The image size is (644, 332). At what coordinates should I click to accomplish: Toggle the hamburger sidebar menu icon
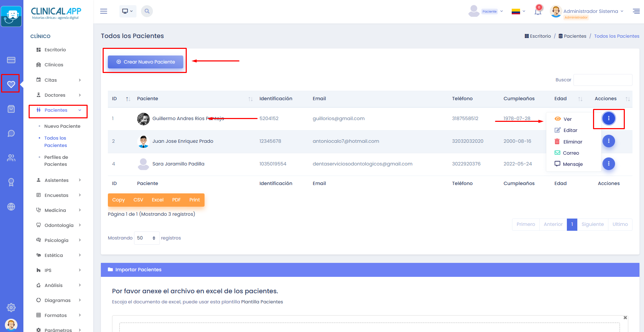pyautogui.click(x=104, y=11)
